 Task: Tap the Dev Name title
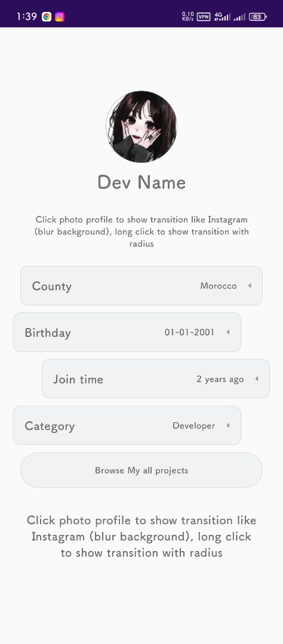pos(141,182)
